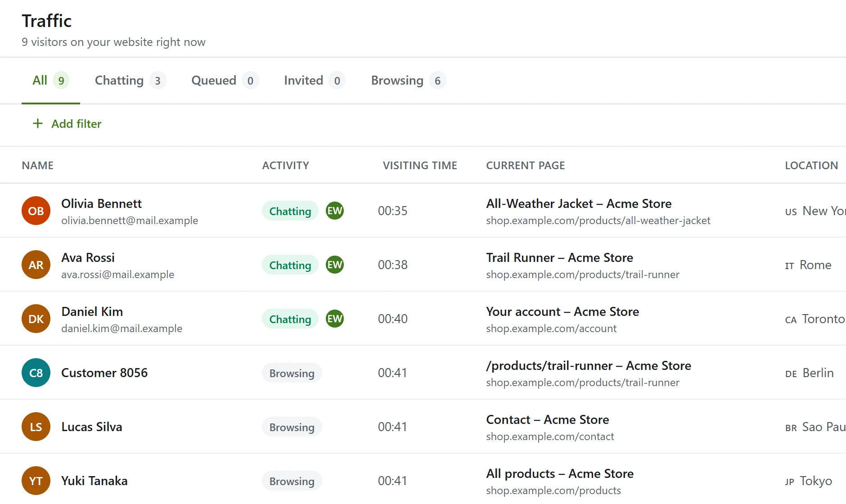Click Olivia Bennett's OB avatar
846x504 pixels.
[36, 211]
